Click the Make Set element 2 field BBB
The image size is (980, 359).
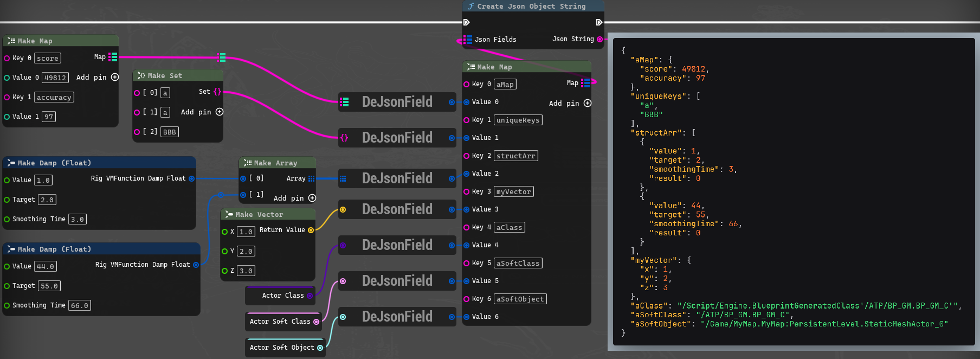click(170, 132)
